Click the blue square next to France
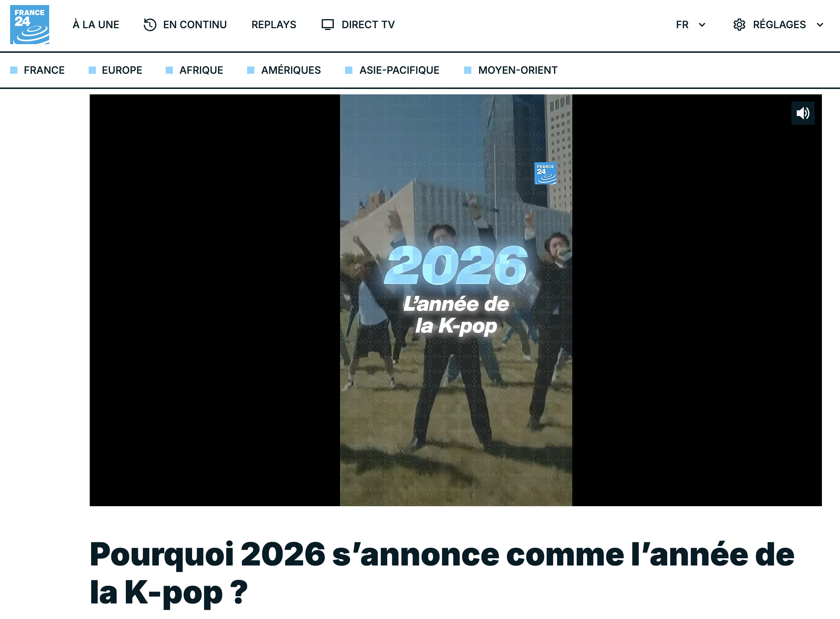Viewport: 840px width, 619px height. [x=14, y=70]
